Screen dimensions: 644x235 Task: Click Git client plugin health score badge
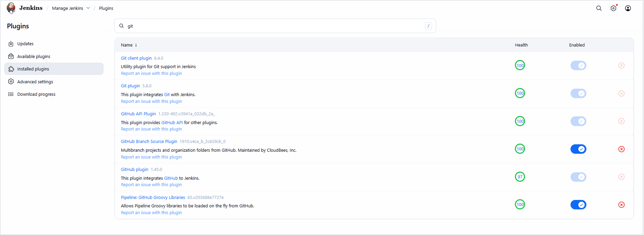pyautogui.click(x=520, y=65)
